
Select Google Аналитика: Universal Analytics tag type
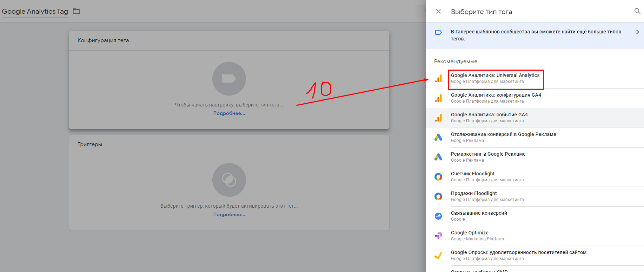(x=495, y=78)
